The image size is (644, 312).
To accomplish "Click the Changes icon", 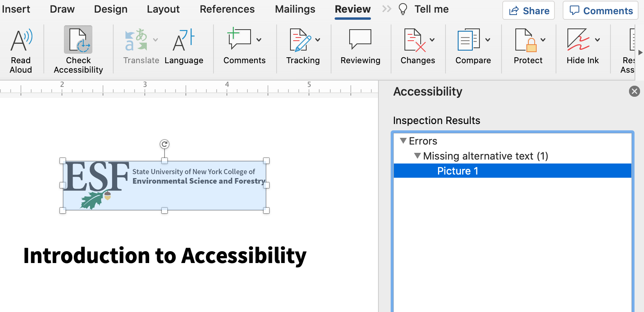I will pos(415,40).
